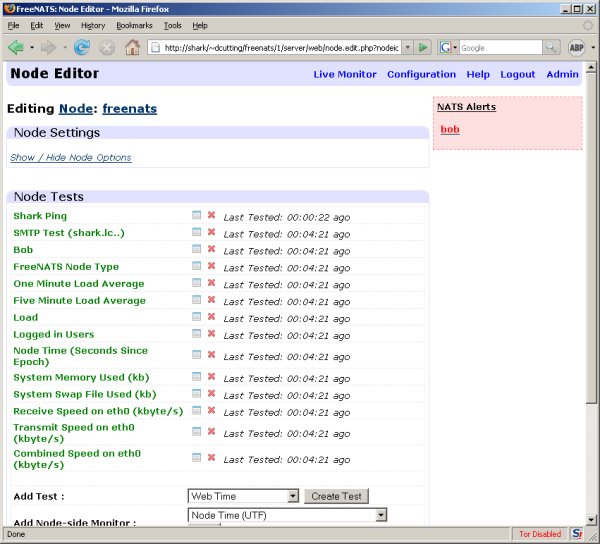
Task: Open the File menu
Action: (x=13, y=26)
